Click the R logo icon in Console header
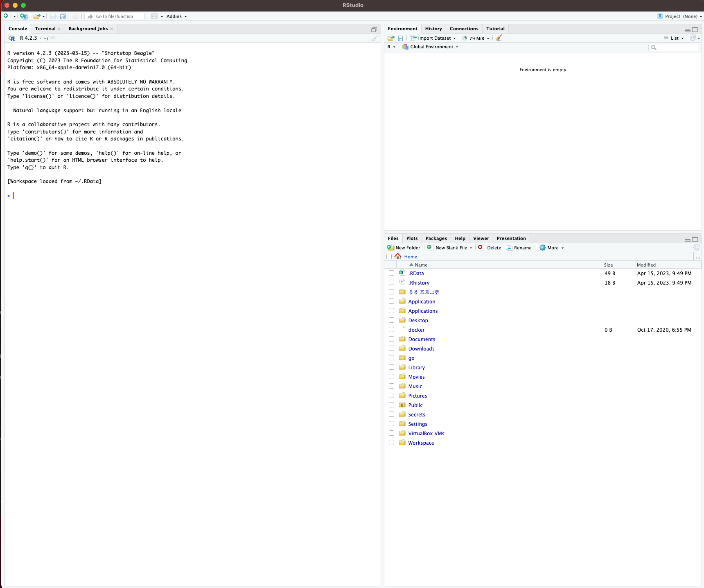This screenshot has width=704, height=588. 12,38
